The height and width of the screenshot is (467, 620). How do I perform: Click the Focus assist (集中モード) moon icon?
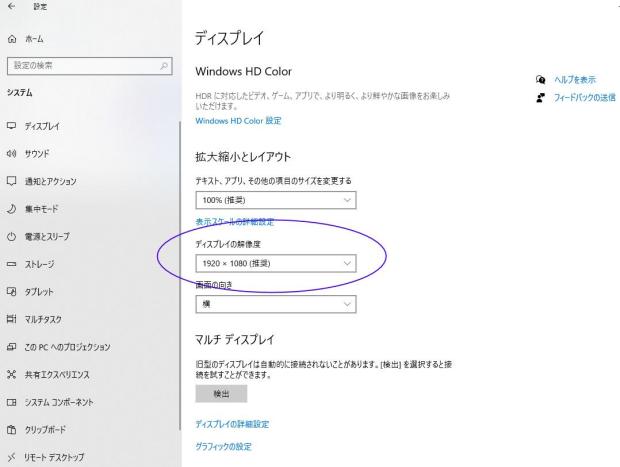pyautogui.click(x=11, y=209)
